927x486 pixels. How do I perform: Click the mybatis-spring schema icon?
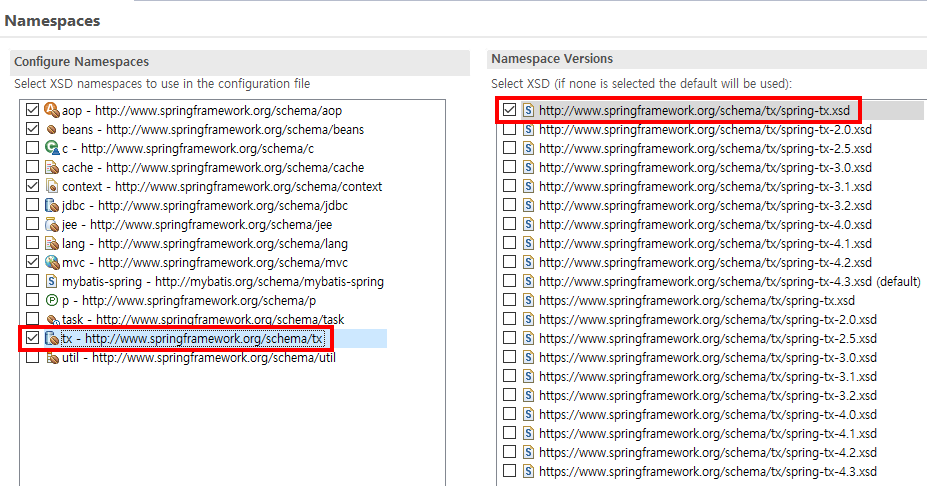(x=52, y=281)
